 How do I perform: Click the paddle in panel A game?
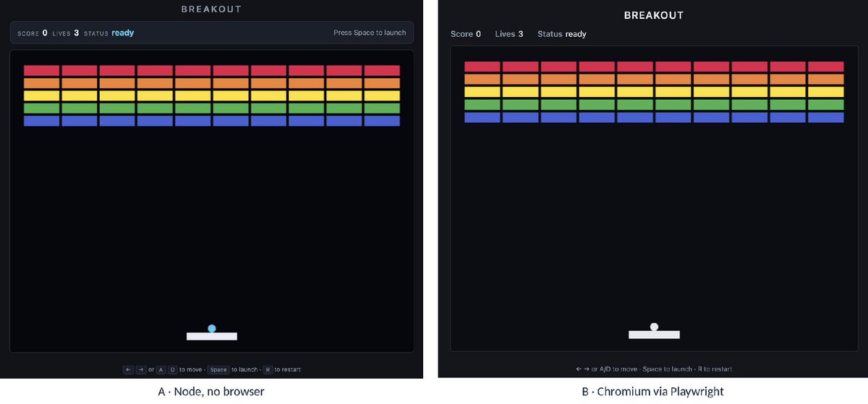click(x=212, y=336)
